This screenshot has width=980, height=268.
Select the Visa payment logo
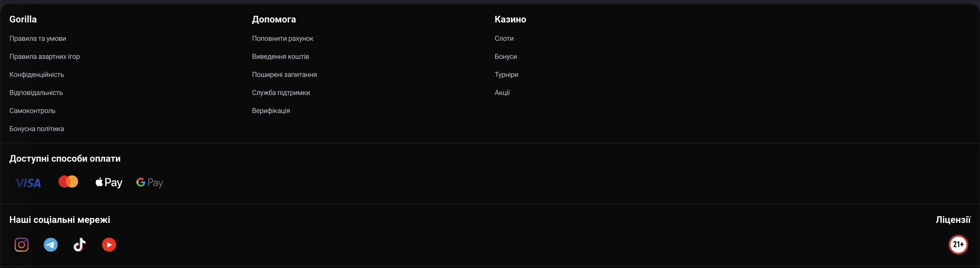click(28, 183)
